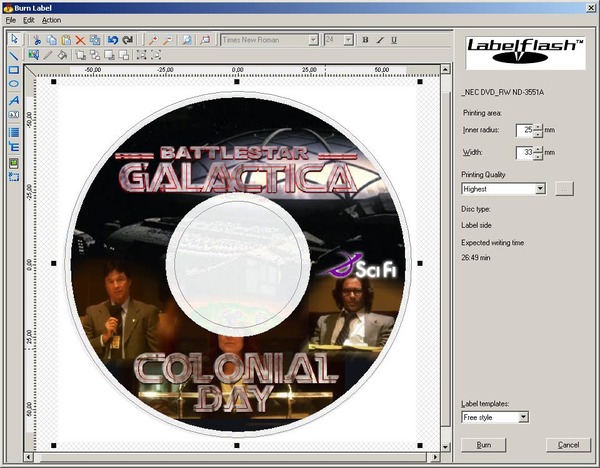Click the 26:49 min writing time text
This screenshot has width=600, height=468.
pyautogui.click(x=476, y=258)
